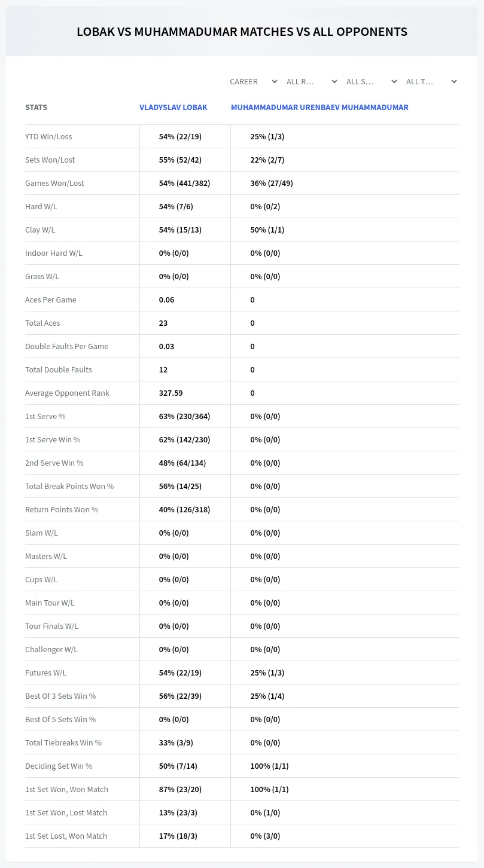The width and height of the screenshot is (484, 868).
Task: Click the Futures W/L row label
Action: tap(46, 673)
